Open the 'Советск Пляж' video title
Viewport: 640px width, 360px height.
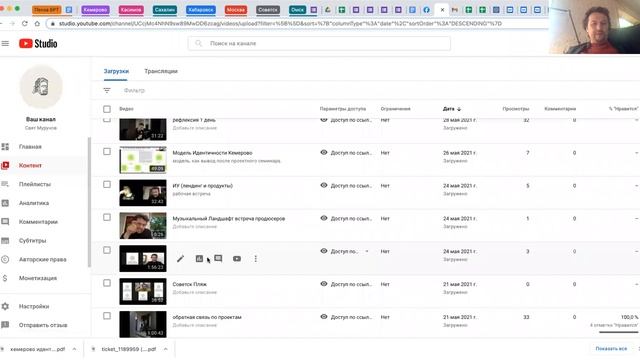(189, 284)
